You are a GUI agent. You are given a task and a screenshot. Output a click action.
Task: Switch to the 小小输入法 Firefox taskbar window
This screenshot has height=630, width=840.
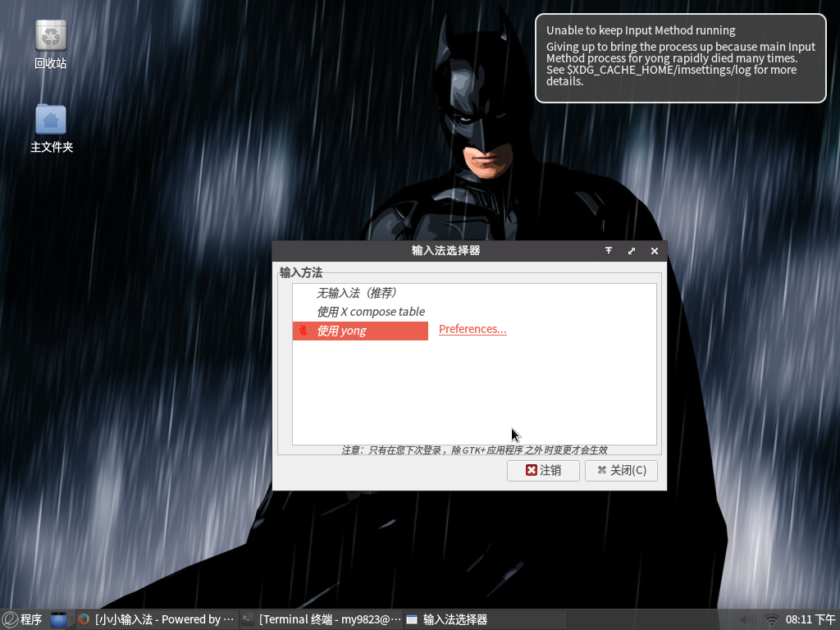pyautogui.click(x=157, y=620)
